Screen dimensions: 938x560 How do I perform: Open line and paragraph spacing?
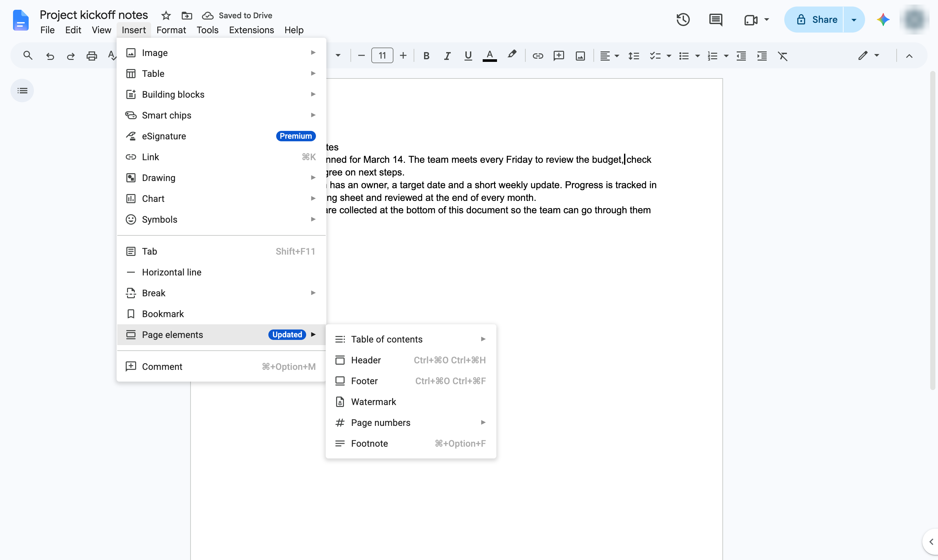click(633, 56)
